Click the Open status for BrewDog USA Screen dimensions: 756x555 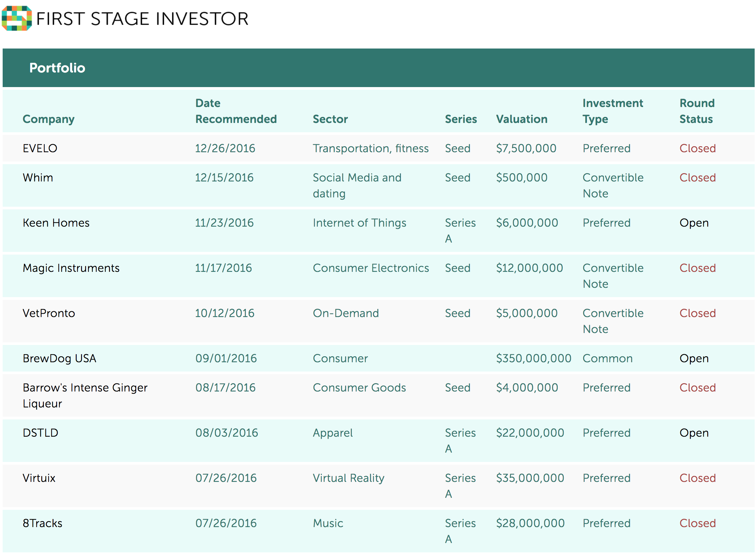694,359
